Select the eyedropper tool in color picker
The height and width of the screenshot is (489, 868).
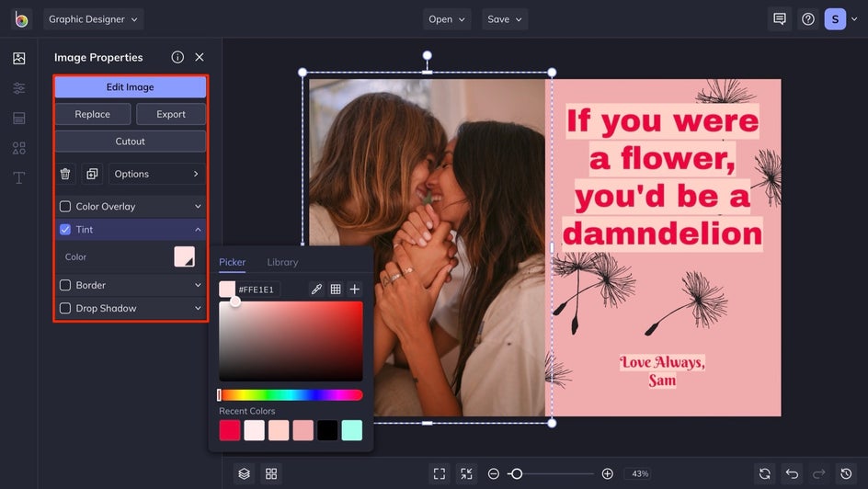coord(316,289)
